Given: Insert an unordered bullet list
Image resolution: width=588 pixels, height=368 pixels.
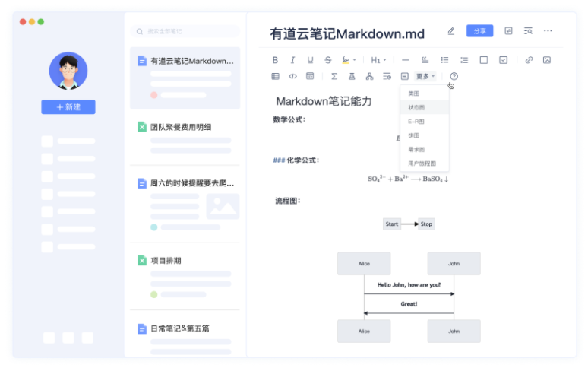Looking at the screenshot, I should tap(444, 60).
